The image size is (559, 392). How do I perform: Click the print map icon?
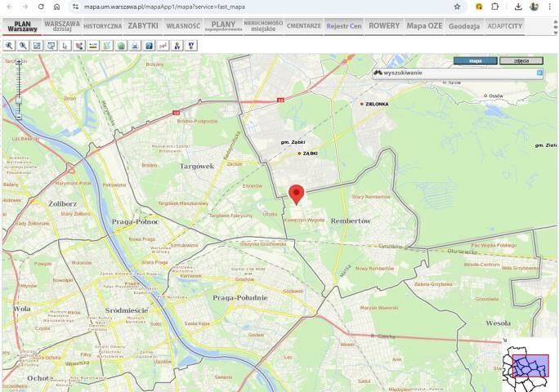(x=135, y=46)
